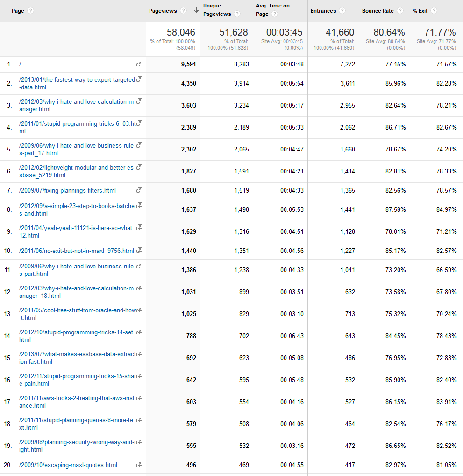The width and height of the screenshot is (463, 476).
Task: Open the business-rules-part_17.html link
Action: tap(77, 149)
